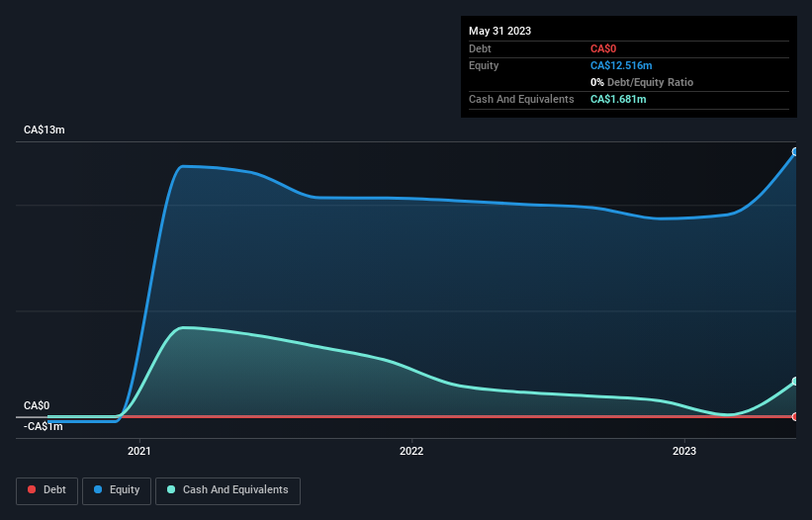Image resolution: width=812 pixels, height=520 pixels.
Task: Select the Equity data point at May 2023
Action: coord(795,152)
